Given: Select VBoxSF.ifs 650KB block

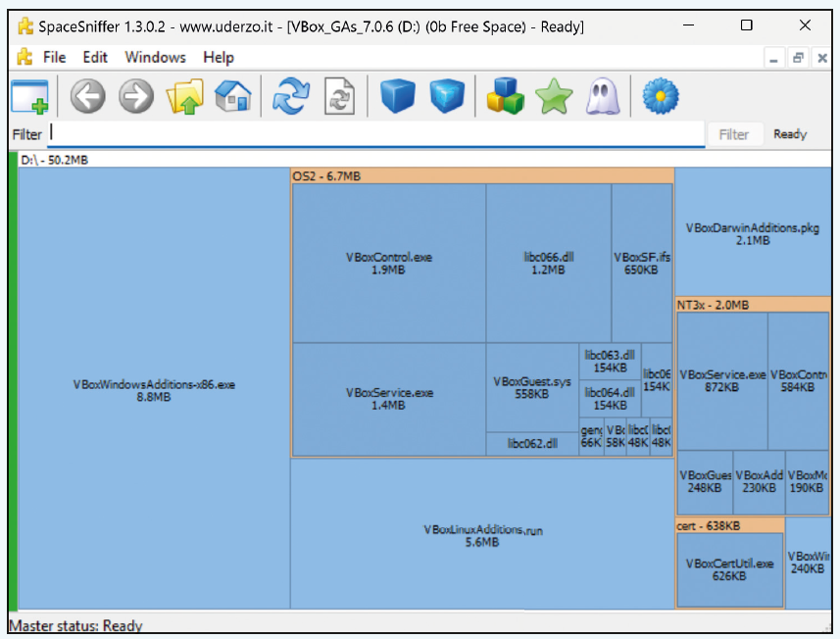Looking at the screenshot, I should (x=642, y=263).
